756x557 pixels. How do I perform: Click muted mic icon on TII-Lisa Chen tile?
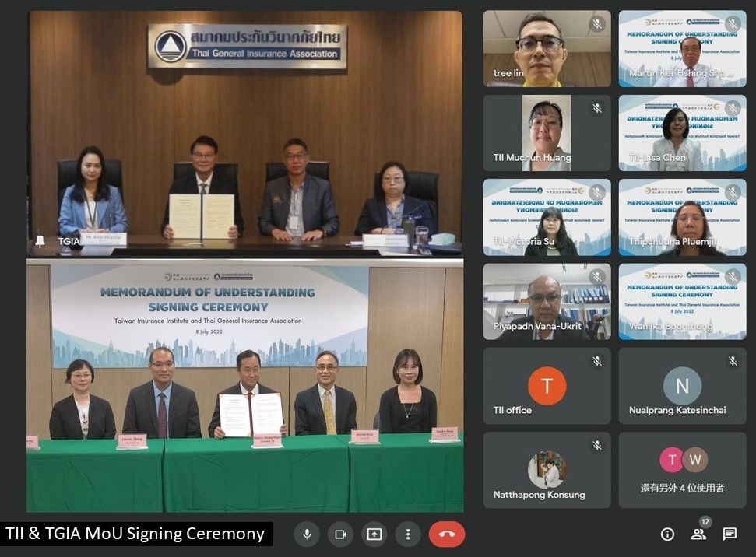tap(733, 108)
